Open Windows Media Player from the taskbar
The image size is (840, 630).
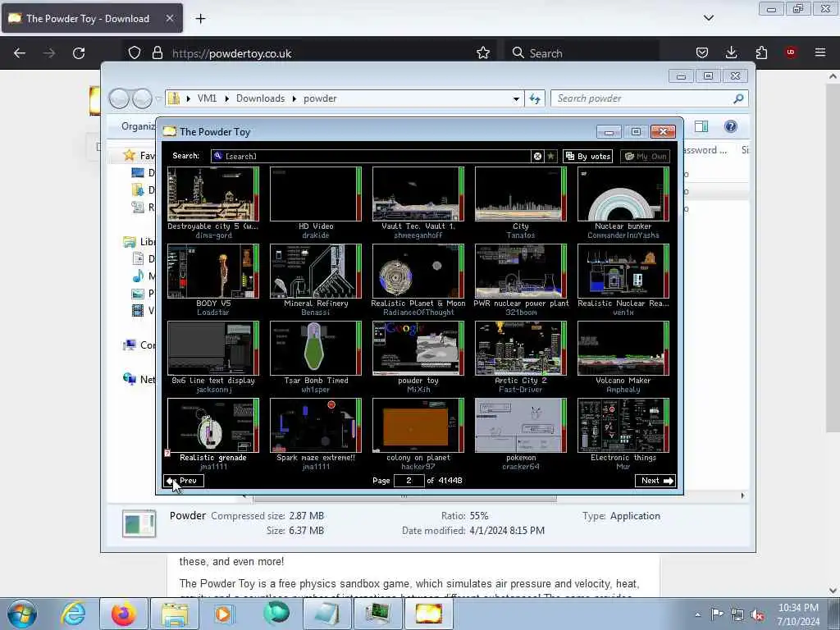(223, 614)
